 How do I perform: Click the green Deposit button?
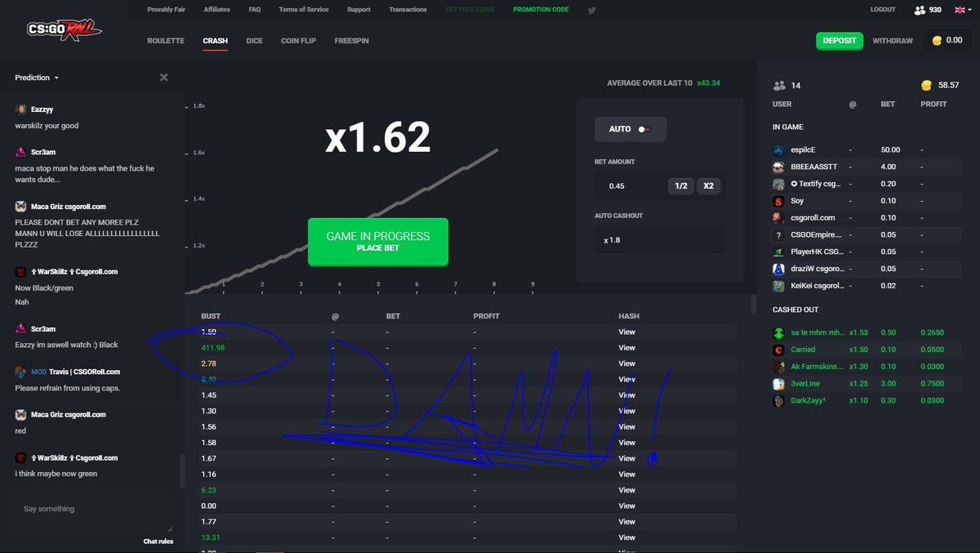(840, 41)
